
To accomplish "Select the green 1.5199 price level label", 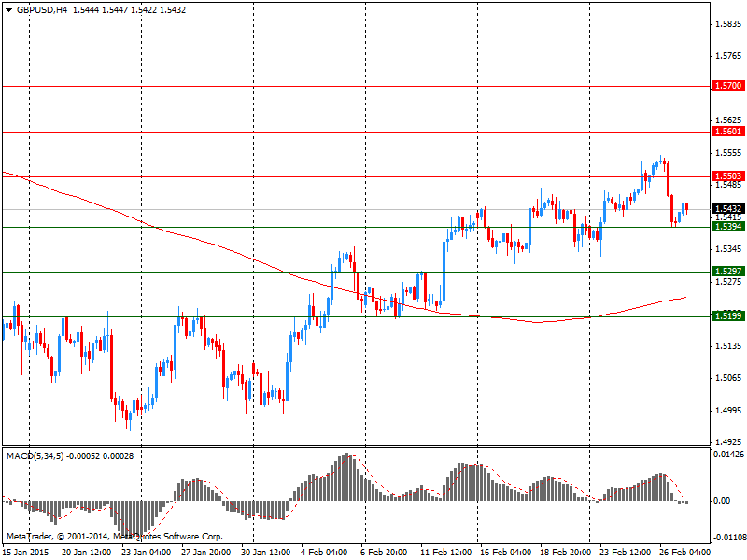I will click(727, 316).
